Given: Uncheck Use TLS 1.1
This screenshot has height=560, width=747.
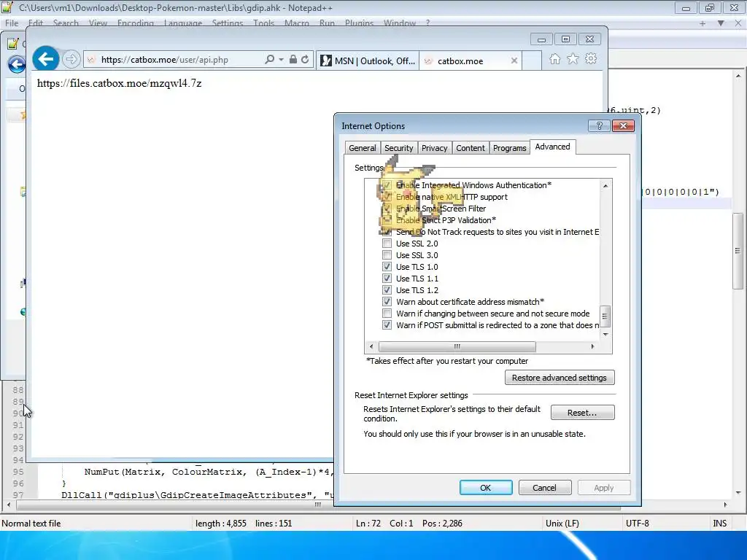Looking at the screenshot, I should click(x=387, y=279).
